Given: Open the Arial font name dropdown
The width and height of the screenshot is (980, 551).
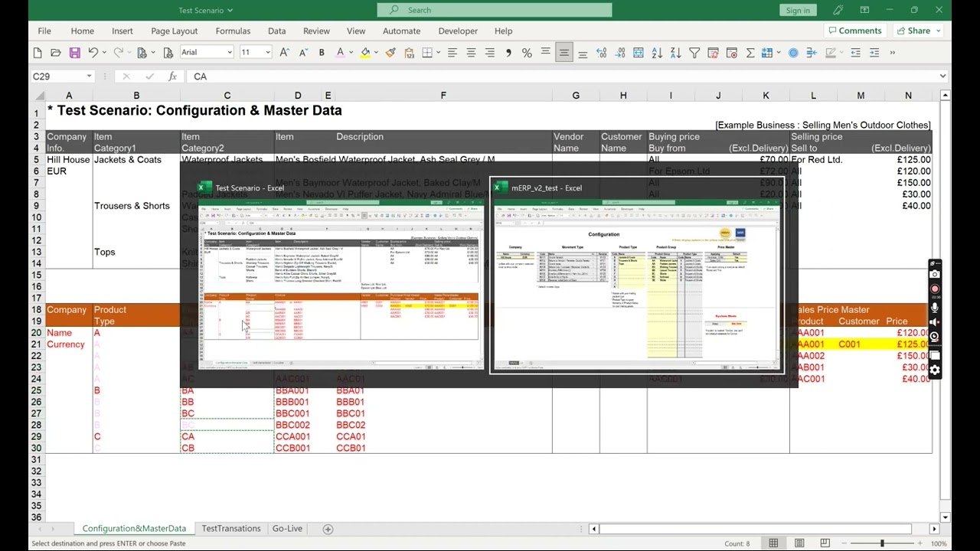Looking at the screenshot, I should pyautogui.click(x=229, y=53).
